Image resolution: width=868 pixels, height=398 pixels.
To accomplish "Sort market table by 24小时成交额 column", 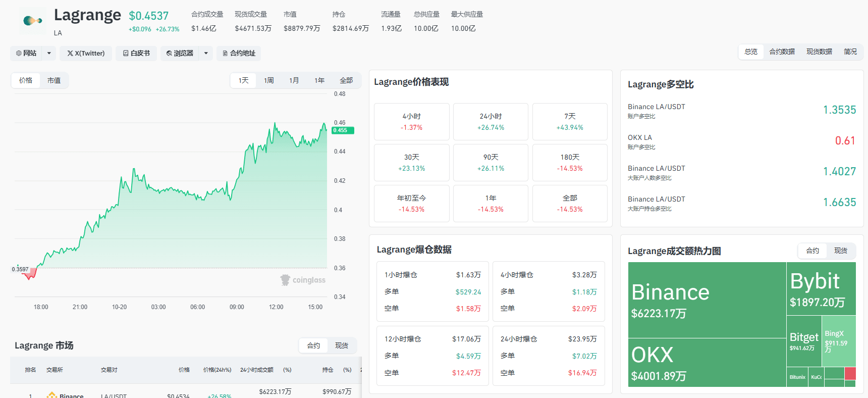I will tap(257, 370).
